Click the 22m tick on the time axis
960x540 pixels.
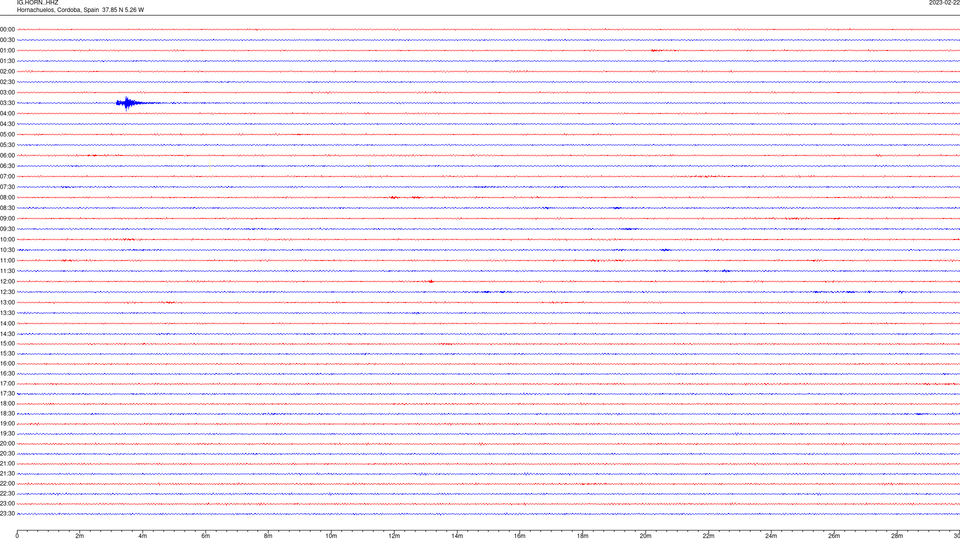click(x=708, y=536)
